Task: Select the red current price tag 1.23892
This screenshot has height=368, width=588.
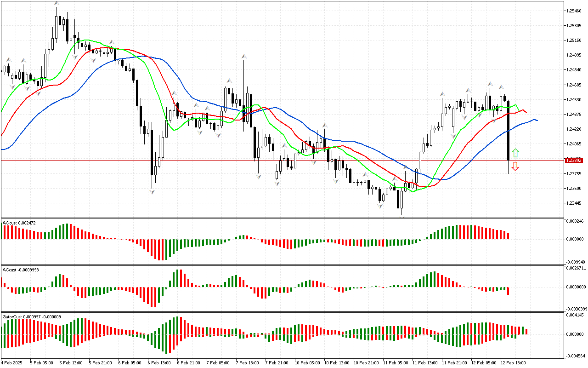Action: pyautogui.click(x=574, y=160)
